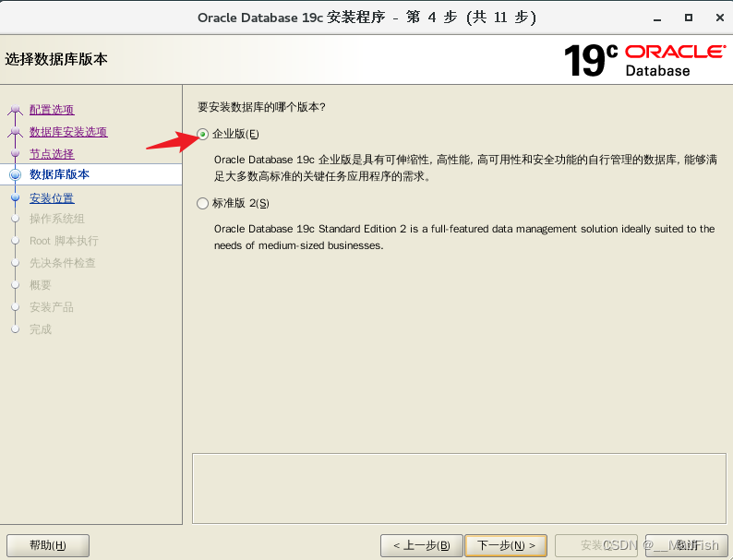Viewport: 733px width, 560px height.
Task: Click the 操作系统组 step label
Action: click(57, 219)
